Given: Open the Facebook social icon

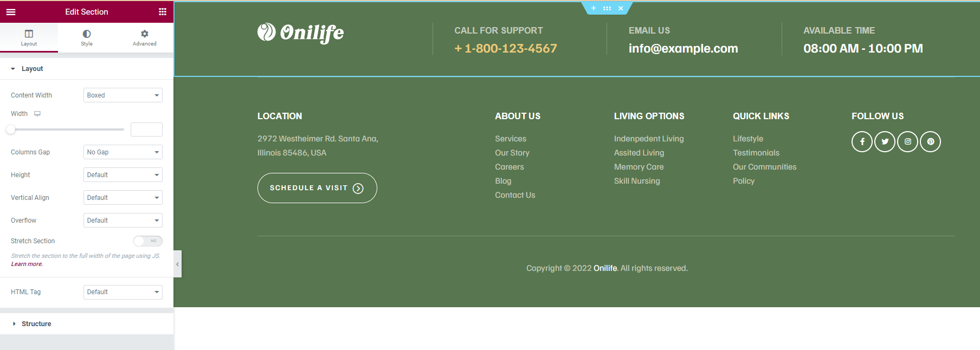Looking at the screenshot, I should [x=862, y=142].
